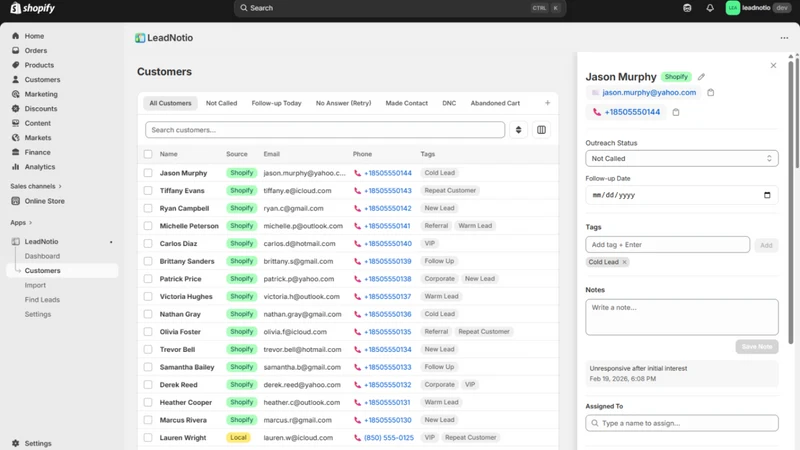Tick the Michelle Peterson checkbox
The height and width of the screenshot is (450, 800).
coord(148,226)
